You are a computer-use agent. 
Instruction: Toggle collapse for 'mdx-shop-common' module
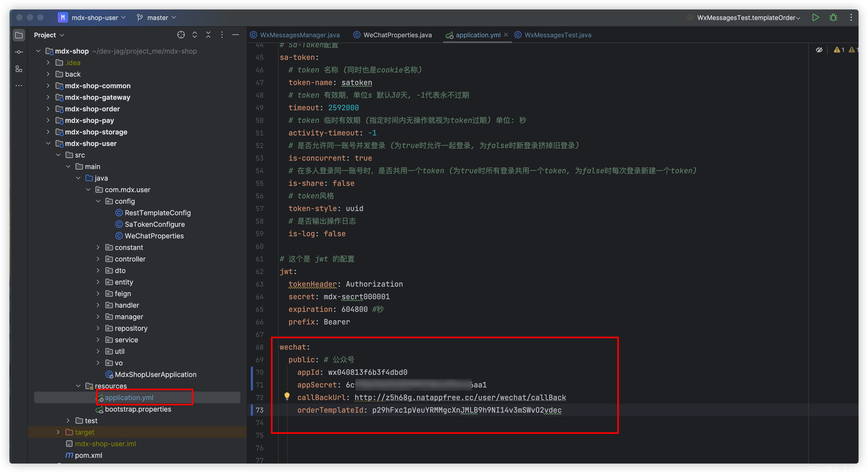tap(48, 86)
